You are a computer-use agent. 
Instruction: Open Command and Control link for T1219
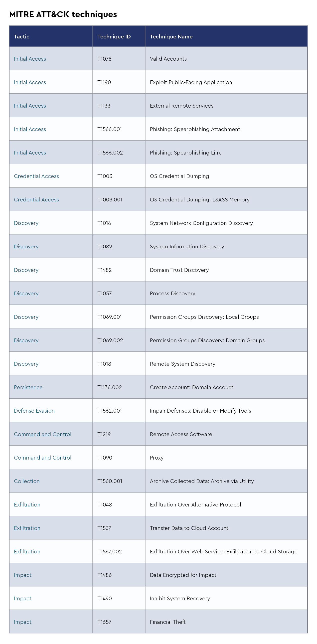[x=42, y=434]
